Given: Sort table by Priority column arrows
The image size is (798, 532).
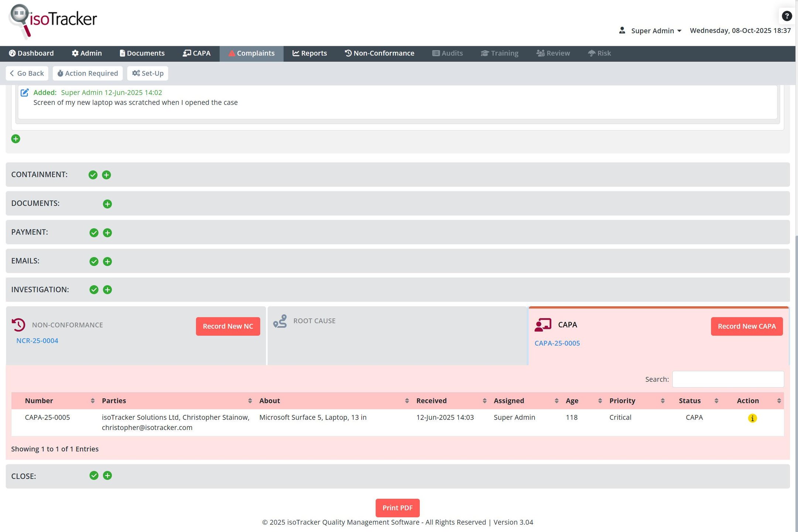Looking at the screenshot, I should tap(662, 401).
